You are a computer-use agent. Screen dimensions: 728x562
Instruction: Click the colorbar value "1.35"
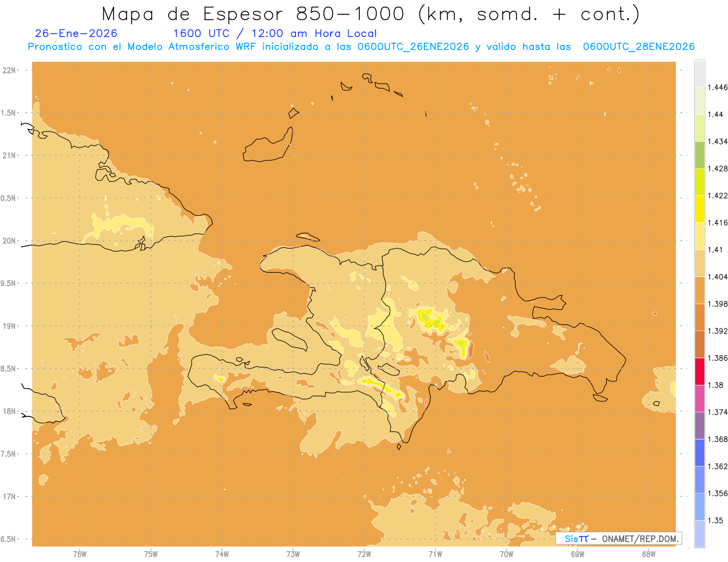[716, 520]
